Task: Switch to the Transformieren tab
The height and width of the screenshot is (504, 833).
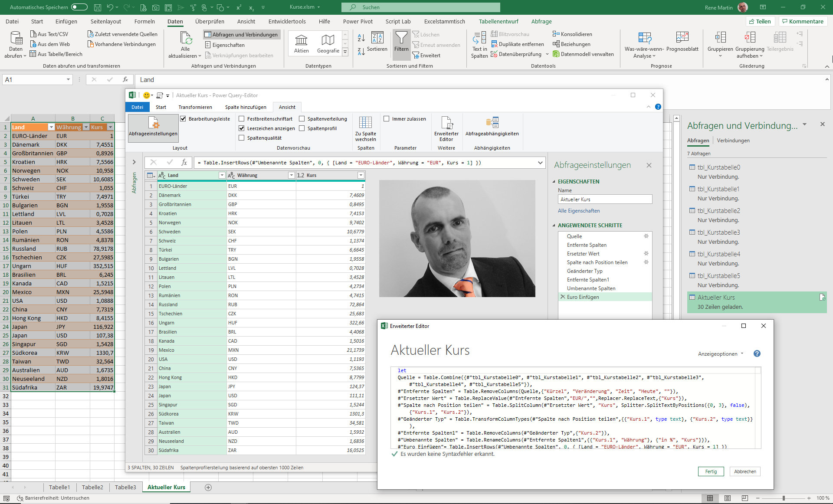Action: (196, 107)
